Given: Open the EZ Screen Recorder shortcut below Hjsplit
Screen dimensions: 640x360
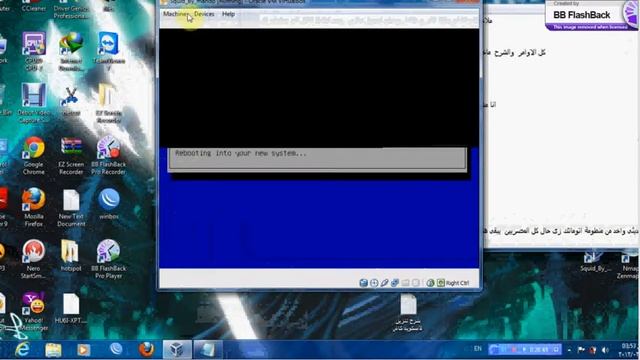Looking at the screenshot, I should [x=71, y=156].
